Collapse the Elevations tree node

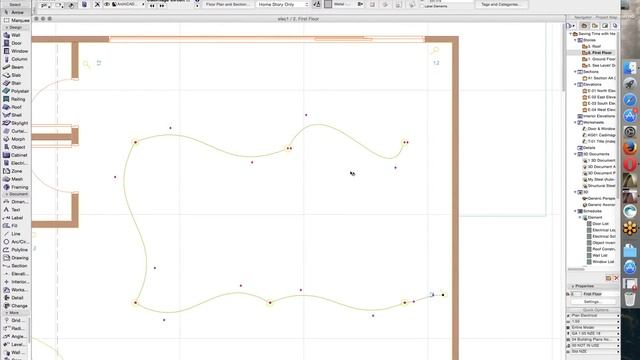point(576,84)
